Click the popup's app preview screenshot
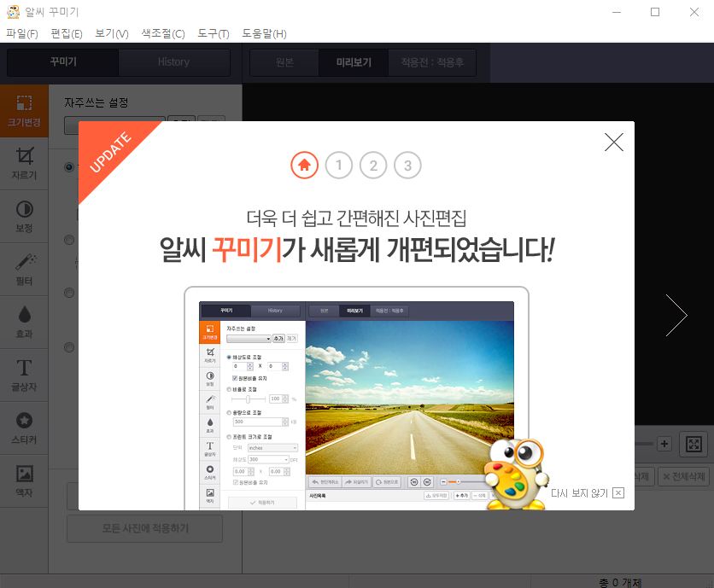Screen dimensions: 714x588 coord(356,405)
